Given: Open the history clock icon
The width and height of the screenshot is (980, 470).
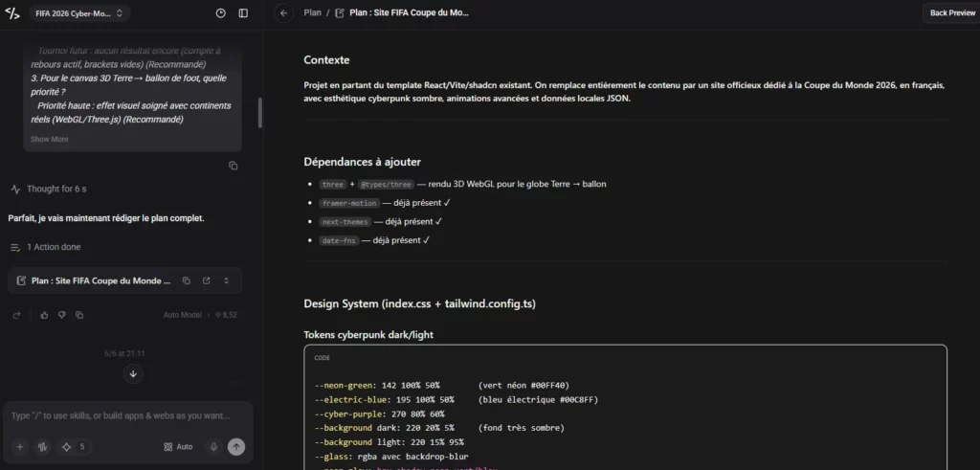Looking at the screenshot, I should [220, 13].
